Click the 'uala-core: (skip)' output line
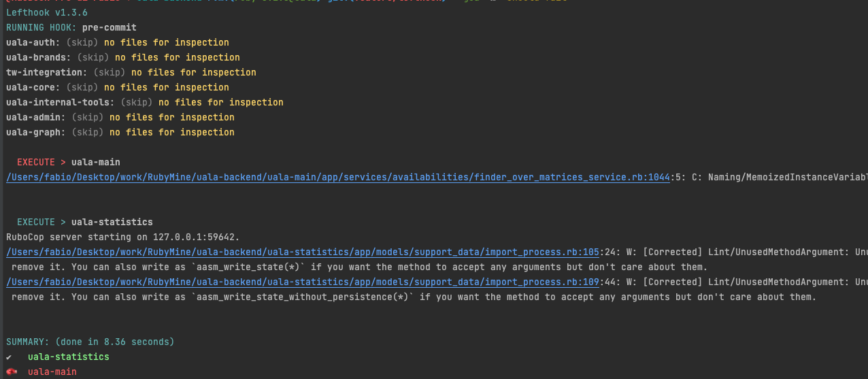Viewport: 868px width, 379px height. click(118, 87)
